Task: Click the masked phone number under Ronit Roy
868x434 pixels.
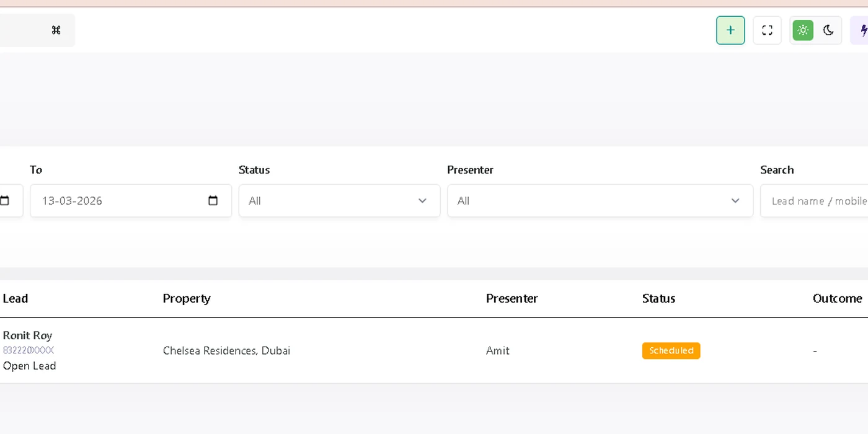Action: pyautogui.click(x=29, y=350)
